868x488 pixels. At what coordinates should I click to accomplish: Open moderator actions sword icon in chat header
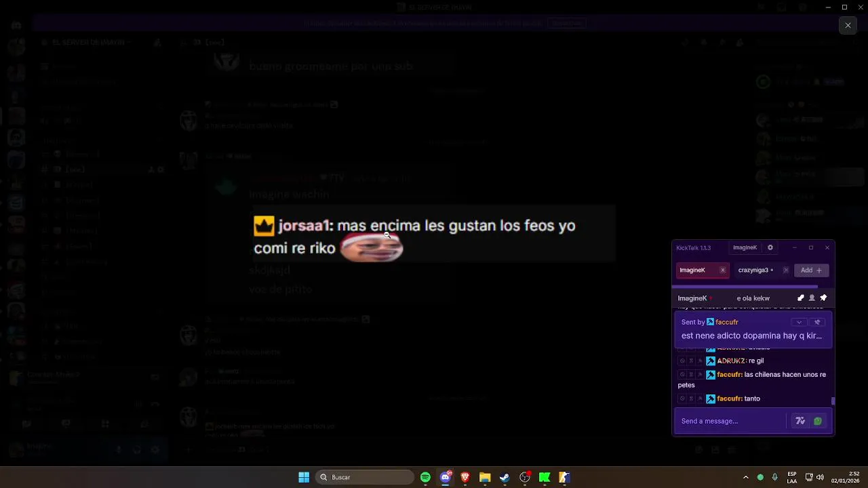pyautogui.click(x=801, y=298)
